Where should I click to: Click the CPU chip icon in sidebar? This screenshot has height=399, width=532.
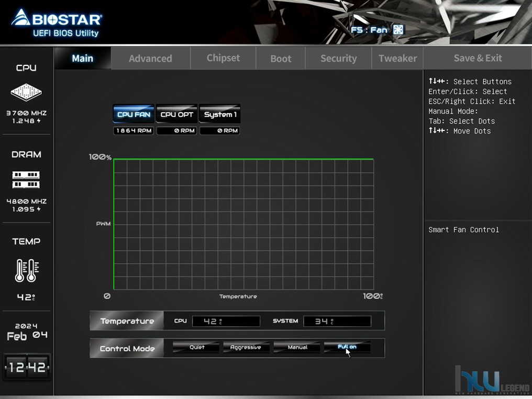coord(26,92)
